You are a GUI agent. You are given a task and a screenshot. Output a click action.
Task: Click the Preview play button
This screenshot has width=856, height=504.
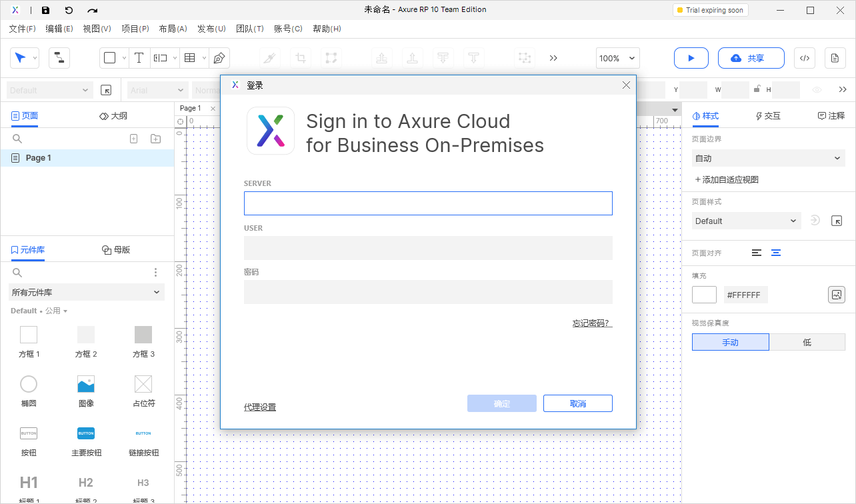pos(691,58)
